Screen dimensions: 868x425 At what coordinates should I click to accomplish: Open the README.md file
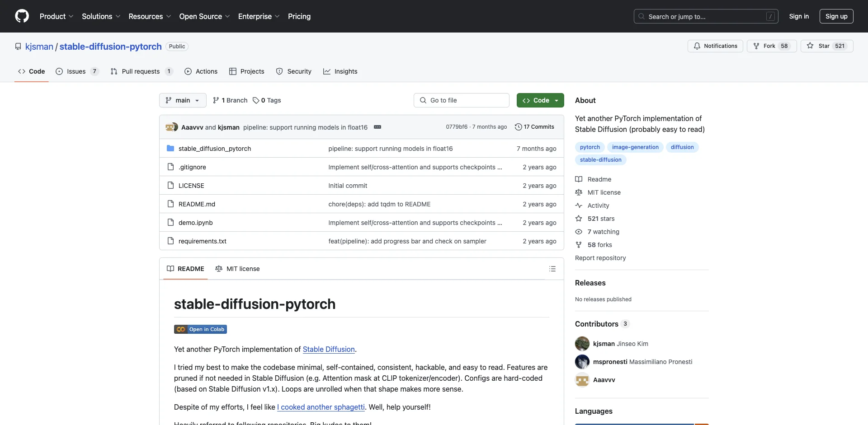point(197,204)
